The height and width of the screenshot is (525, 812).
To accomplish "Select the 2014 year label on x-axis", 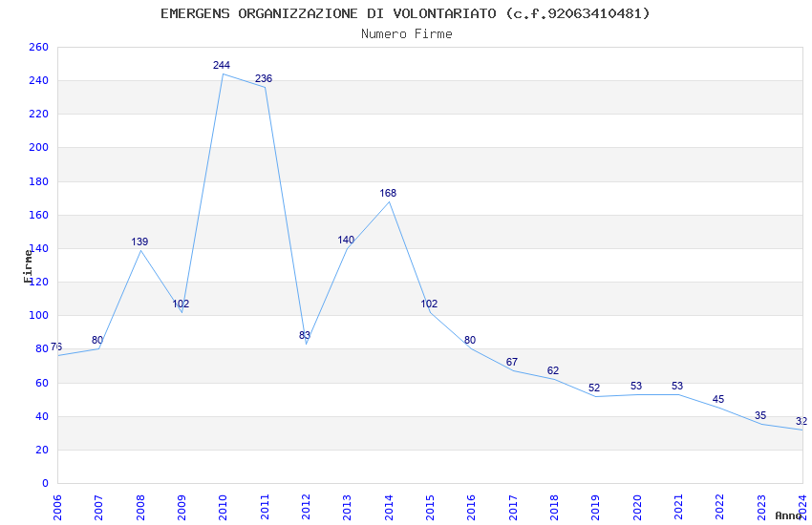I will (x=389, y=508).
